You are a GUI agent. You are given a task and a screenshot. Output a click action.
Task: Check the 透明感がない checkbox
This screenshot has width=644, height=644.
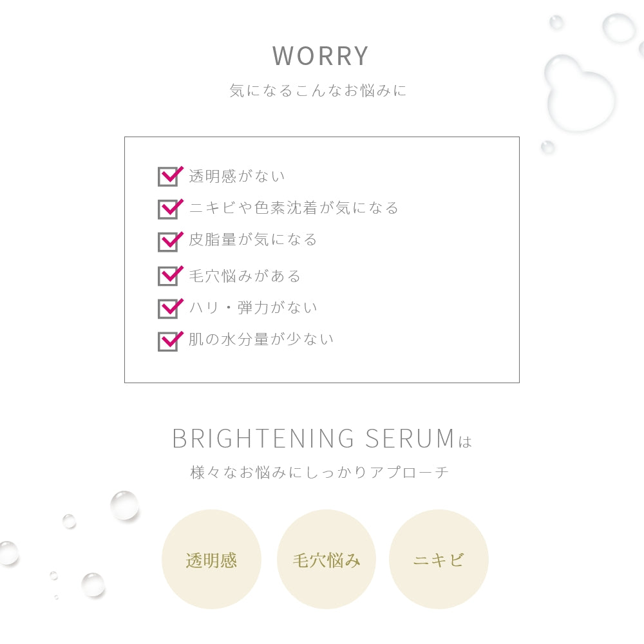[167, 176]
